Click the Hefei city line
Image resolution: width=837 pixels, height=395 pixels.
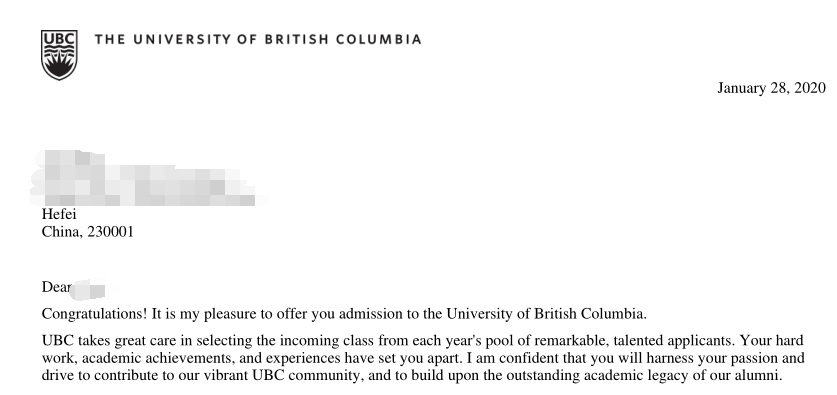pos(59,214)
